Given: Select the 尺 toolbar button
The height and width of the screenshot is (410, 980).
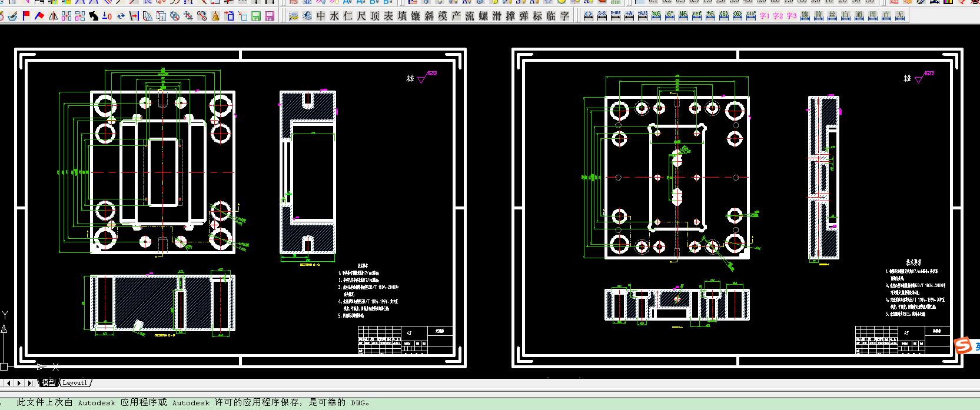Looking at the screenshot, I should [x=361, y=16].
